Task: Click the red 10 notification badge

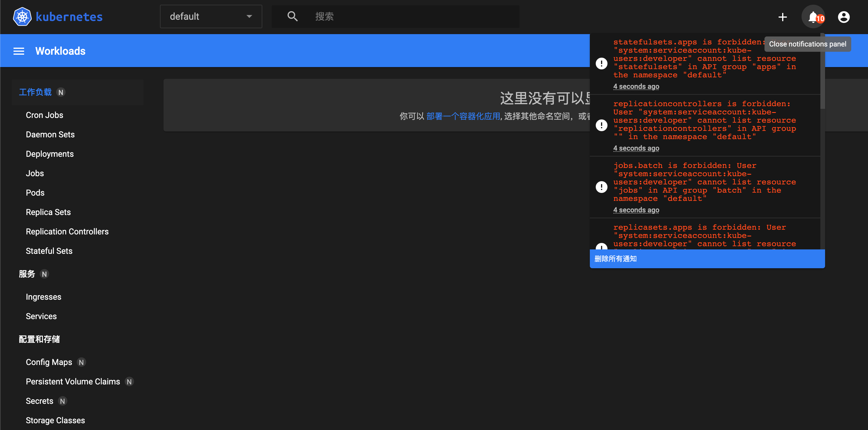Action: [x=820, y=19]
